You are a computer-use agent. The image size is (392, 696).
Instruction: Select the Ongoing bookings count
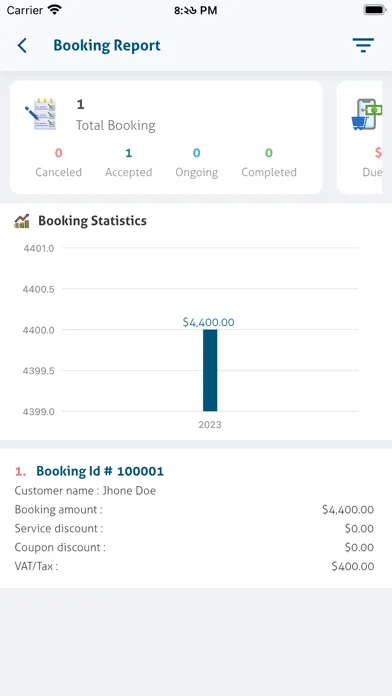pos(197,154)
